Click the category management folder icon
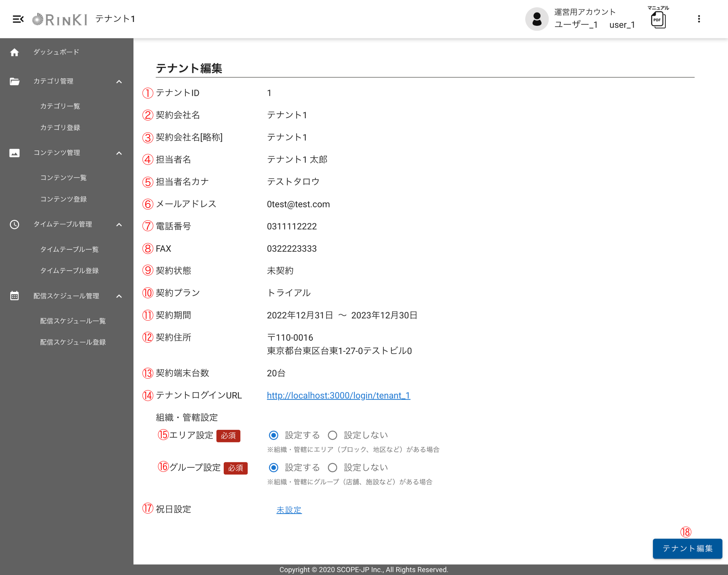Screen dimensions: 728x575 (14, 81)
